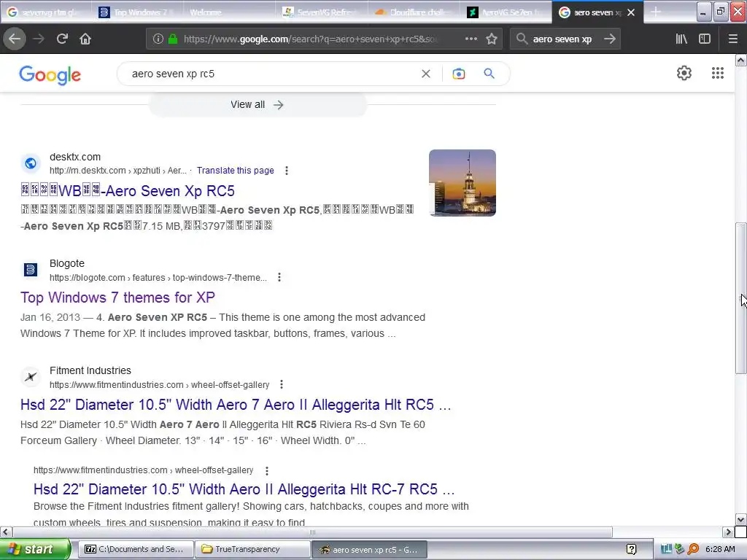
Task: Go to the Firefox home page
Action: point(85,39)
